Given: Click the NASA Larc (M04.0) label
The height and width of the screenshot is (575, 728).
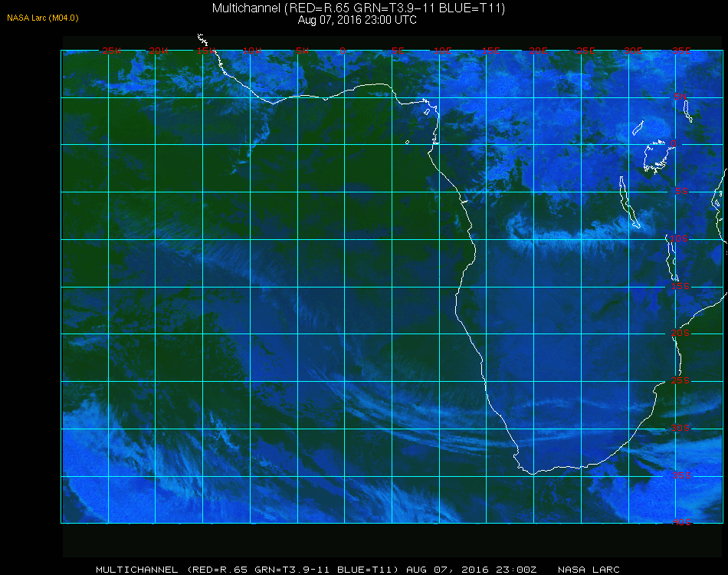Looking at the screenshot, I should 43,18.
